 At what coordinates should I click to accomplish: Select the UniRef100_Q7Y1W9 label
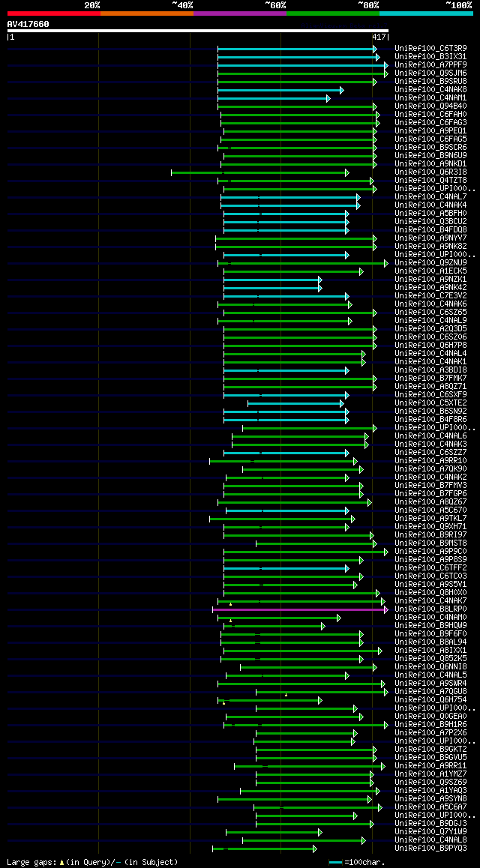(430, 832)
